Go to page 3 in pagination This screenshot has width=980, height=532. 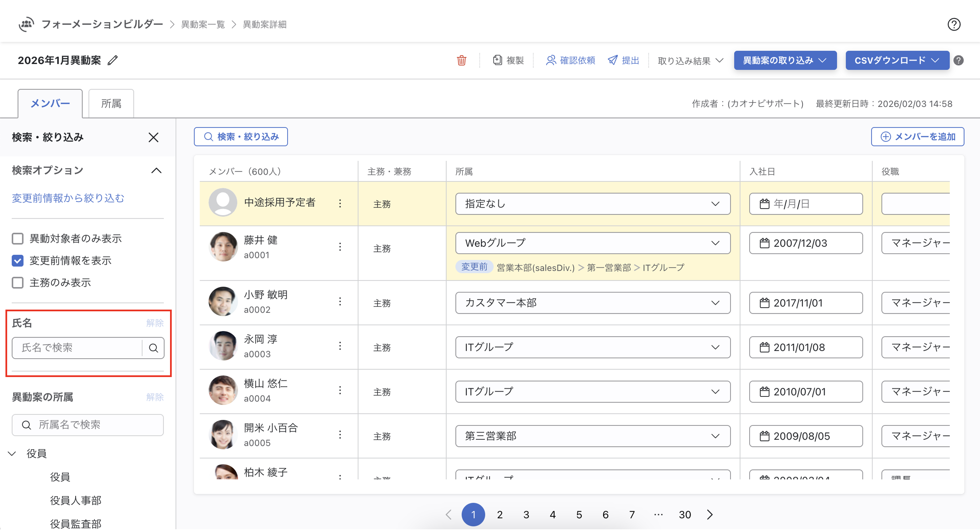point(526,515)
